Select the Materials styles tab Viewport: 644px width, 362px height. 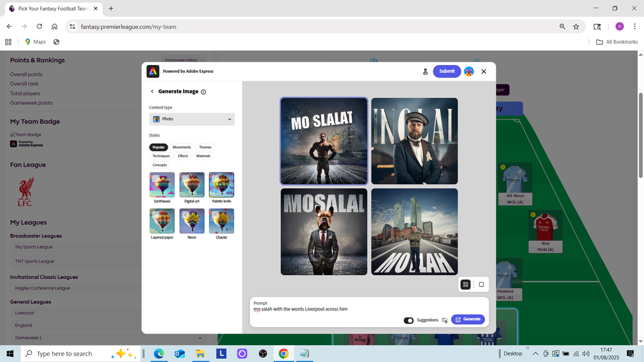[203, 156]
